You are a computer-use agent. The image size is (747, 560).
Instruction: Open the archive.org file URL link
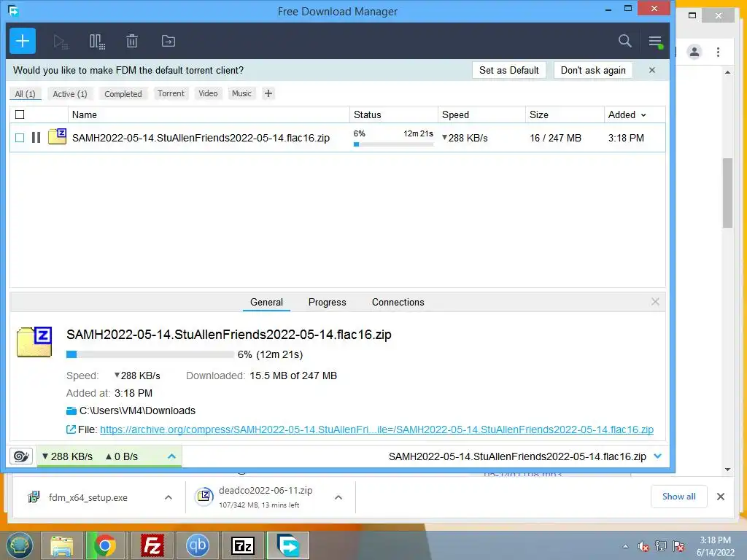376,429
